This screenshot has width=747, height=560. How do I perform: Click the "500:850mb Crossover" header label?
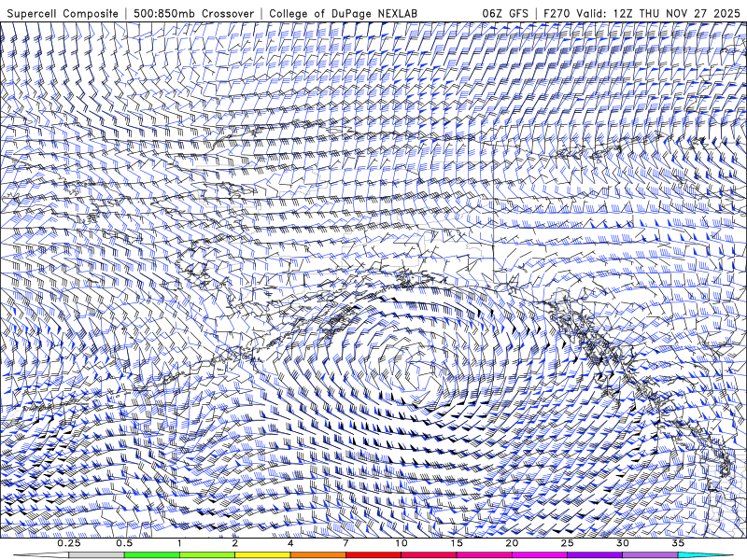tap(193, 13)
